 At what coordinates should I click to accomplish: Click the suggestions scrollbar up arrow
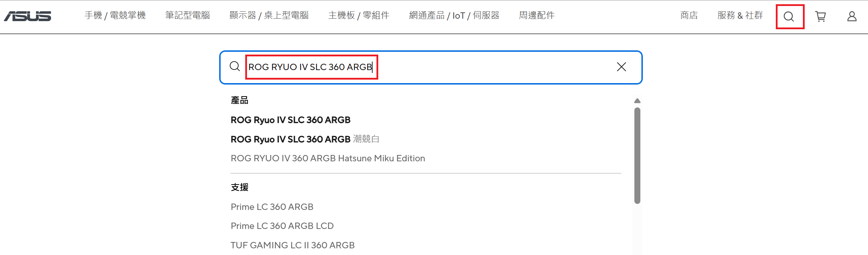point(637,101)
